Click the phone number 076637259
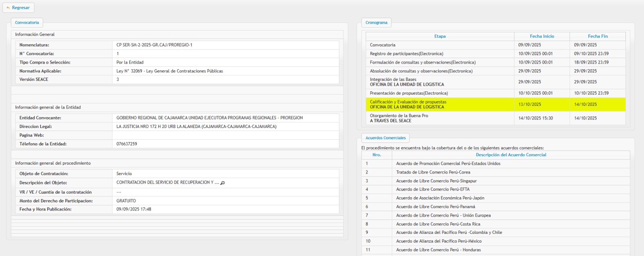 (127, 144)
